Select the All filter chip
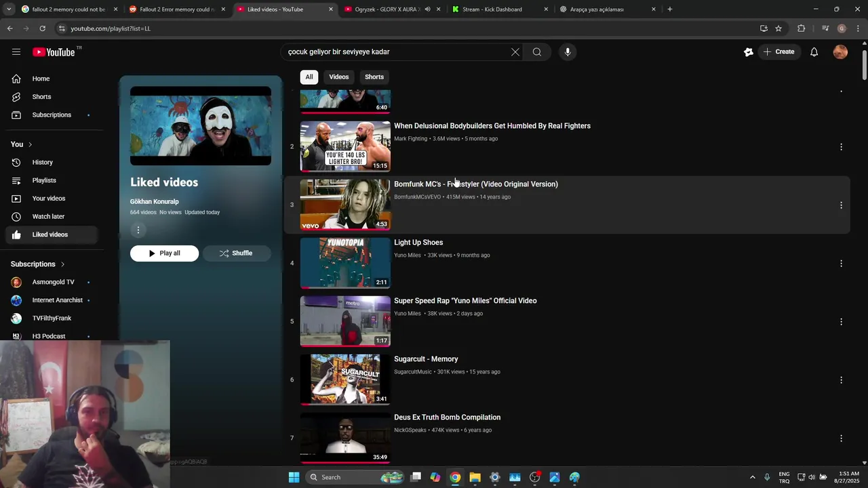 pyautogui.click(x=309, y=77)
